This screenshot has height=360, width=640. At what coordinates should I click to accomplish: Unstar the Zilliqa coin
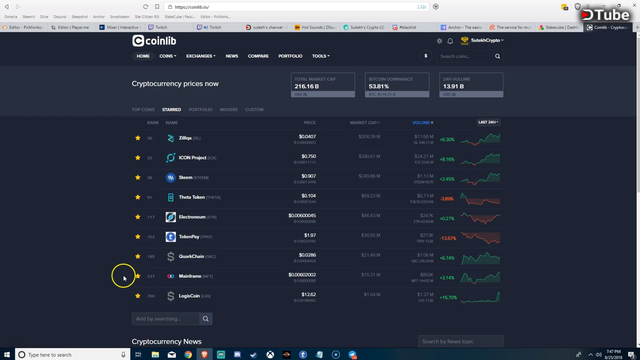point(138,138)
